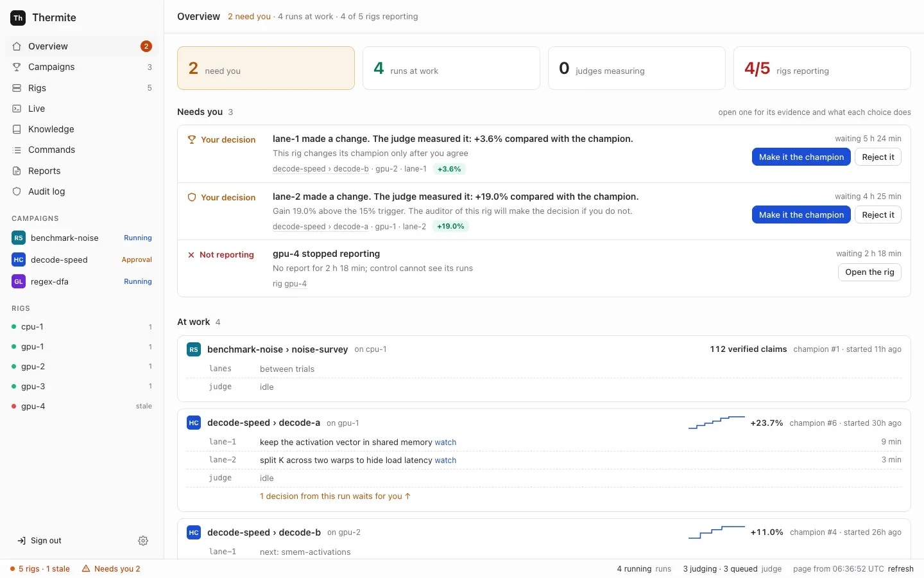The width and height of the screenshot is (924, 578).
Task: Click the Audit log shield icon
Action: pyautogui.click(x=17, y=191)
